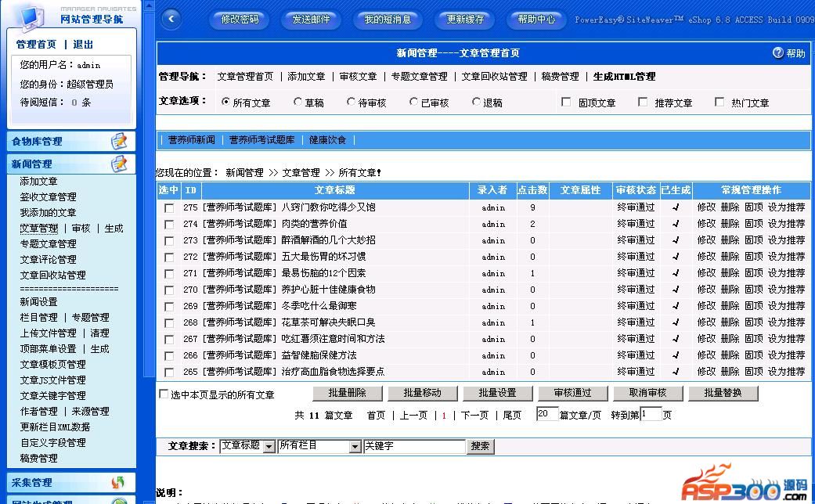This screenshot has width=815, height=504.
Task: Open the 文章标题 search type dropdown
Action: [x=269, y=446]
